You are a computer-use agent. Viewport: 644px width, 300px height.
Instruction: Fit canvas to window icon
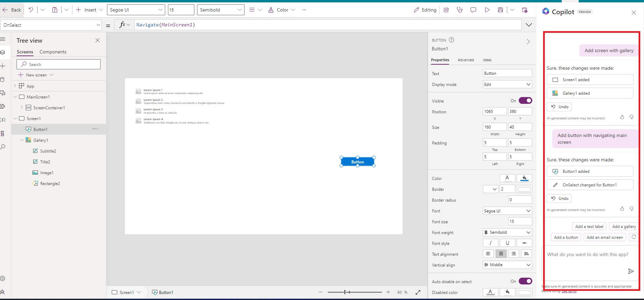tap(418, 292)
